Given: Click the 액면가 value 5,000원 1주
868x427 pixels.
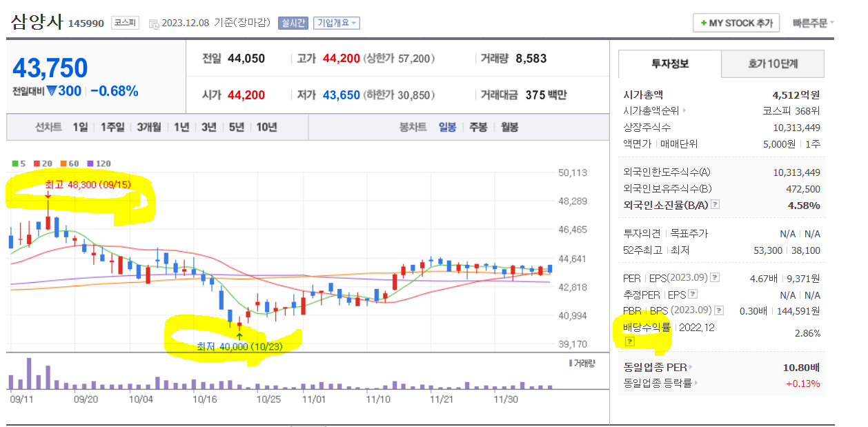Looking at the screenshot, I should point(791,144).
